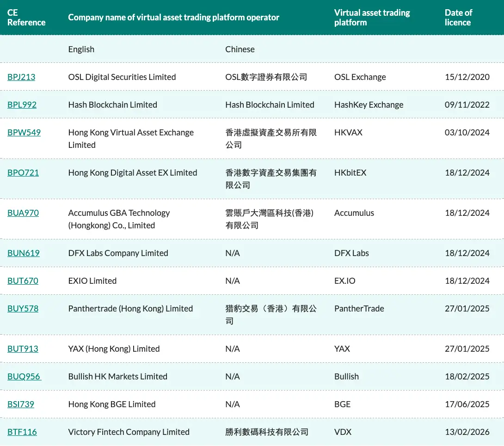The width and height of the screenshot is (504, 446).
Task: Click the 'English' sub-header
Action: pos(81,49)
